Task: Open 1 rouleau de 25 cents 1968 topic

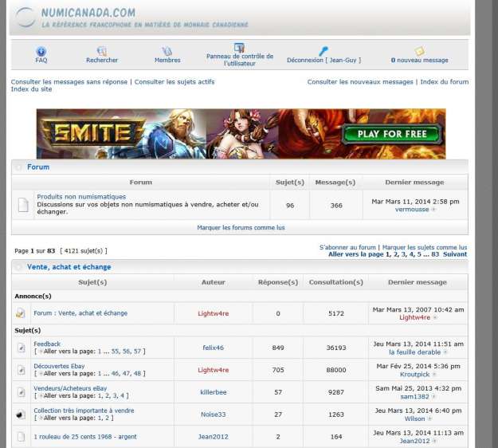Action: (85, 437)
